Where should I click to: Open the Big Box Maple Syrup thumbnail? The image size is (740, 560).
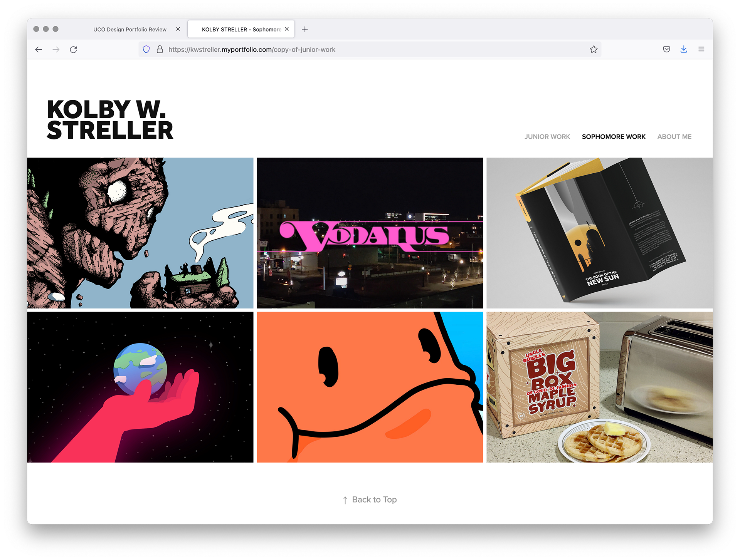pyautogui.click(x=600, y=387)
